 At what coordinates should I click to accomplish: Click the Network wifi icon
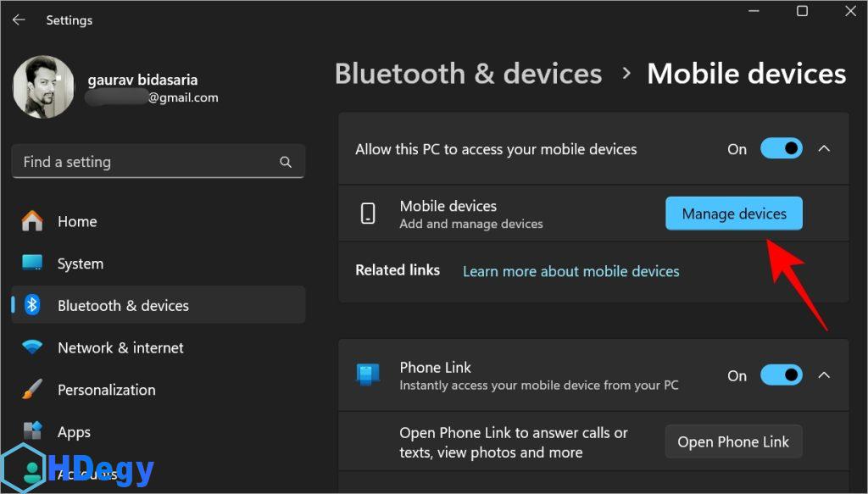[32, 347]
